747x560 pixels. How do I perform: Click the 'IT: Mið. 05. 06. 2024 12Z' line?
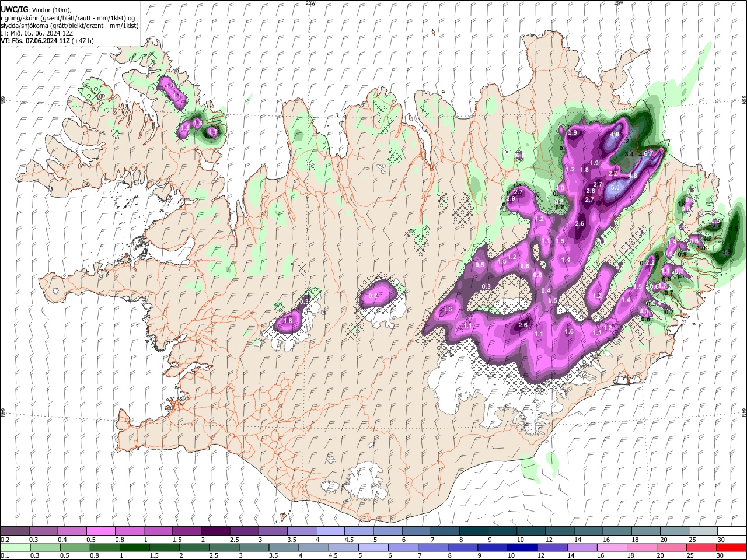coord(37,33)
